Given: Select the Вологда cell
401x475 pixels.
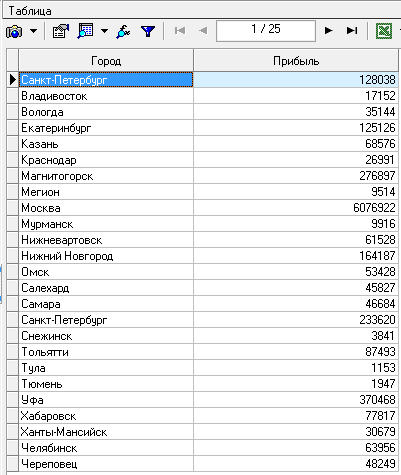Looking at the screenshot, I should (106, 112).
